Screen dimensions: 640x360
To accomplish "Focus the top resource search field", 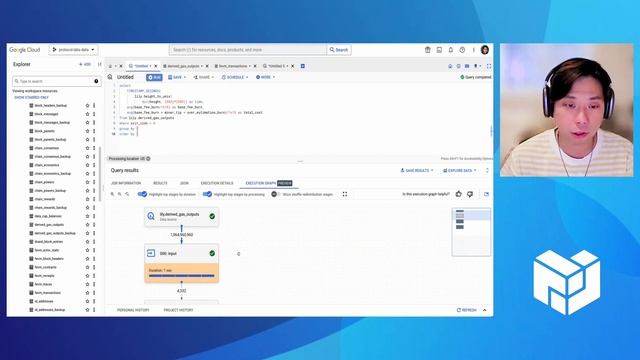I will click(248, 50).
